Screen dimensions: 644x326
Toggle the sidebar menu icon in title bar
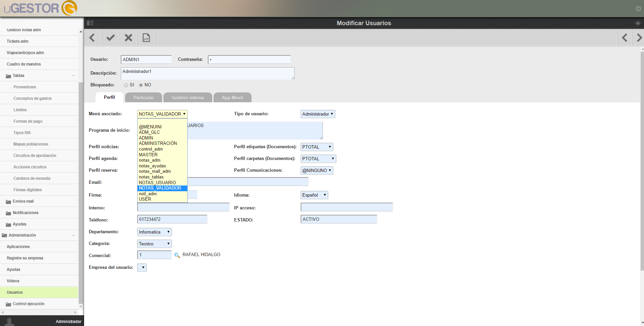point(90,23)
